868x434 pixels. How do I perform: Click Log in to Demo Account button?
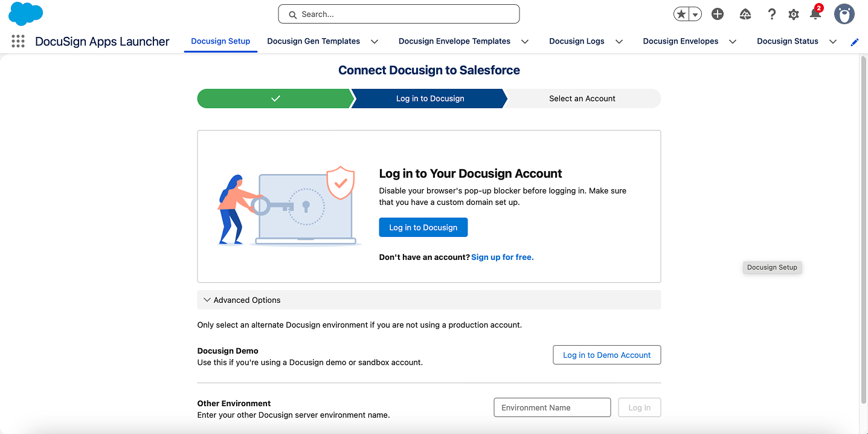point(607,355)
